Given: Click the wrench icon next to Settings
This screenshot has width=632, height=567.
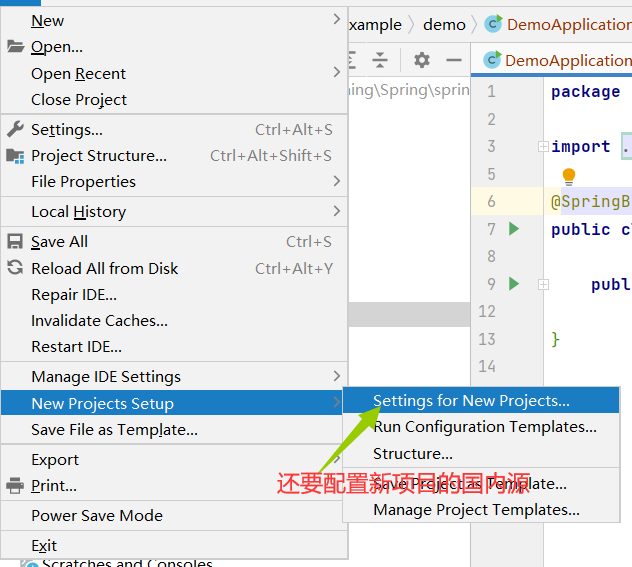Looking at the screenshot, I should click(x=15, y=129).
